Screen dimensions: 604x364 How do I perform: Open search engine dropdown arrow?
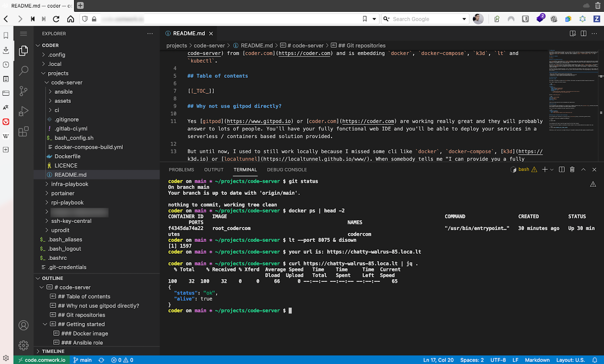(464, 19)
